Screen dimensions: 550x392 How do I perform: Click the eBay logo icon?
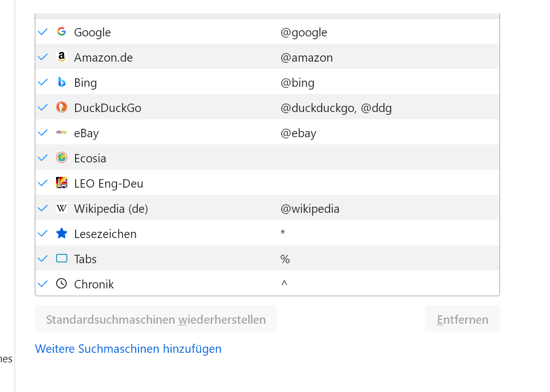coord(62,133)
